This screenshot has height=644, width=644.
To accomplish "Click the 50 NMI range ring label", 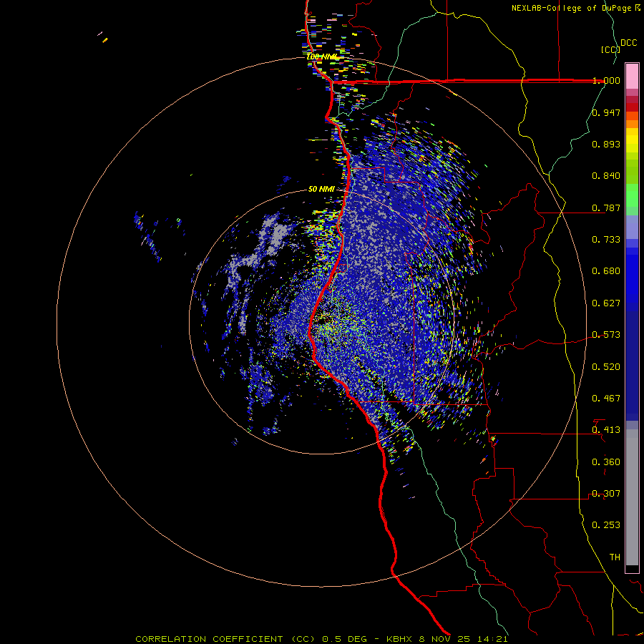I will click(321, 189).
